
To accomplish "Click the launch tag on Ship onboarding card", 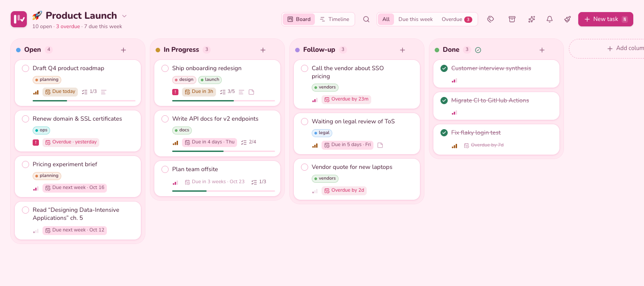I will click(x=210, y=80).
